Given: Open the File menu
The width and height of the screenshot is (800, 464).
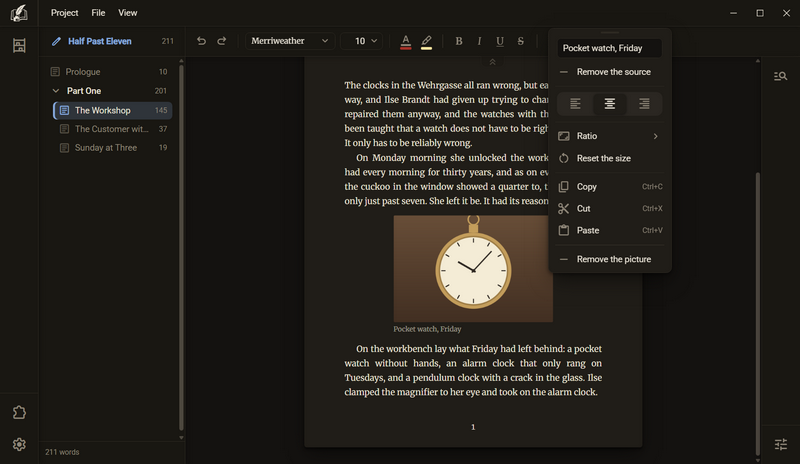Looking at the screenshot, I should (98, 13).
